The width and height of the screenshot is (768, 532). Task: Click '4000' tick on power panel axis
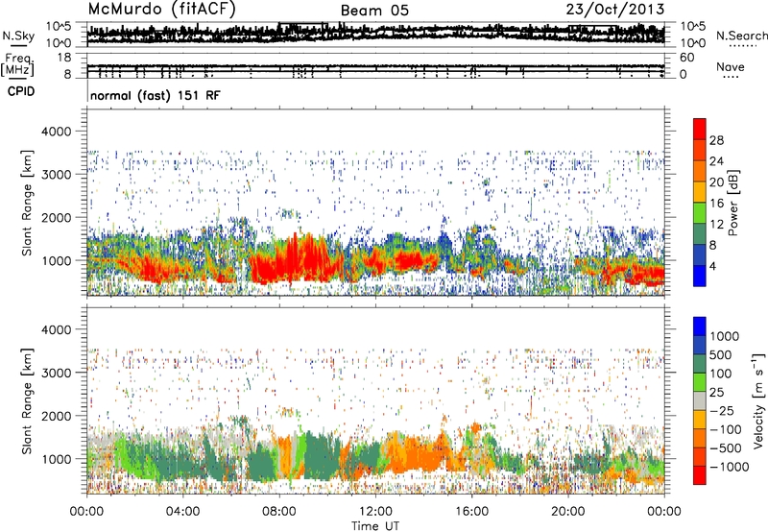point(57,132)
